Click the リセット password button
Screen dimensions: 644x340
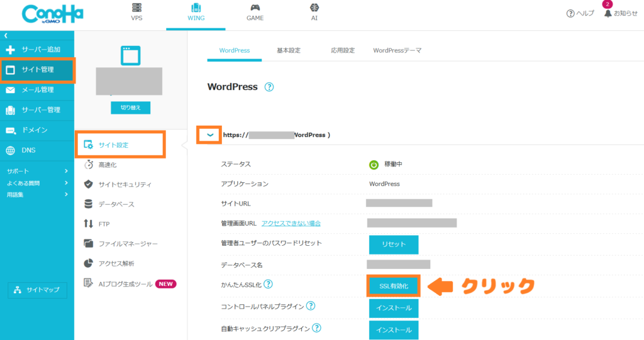pos(394,244)
